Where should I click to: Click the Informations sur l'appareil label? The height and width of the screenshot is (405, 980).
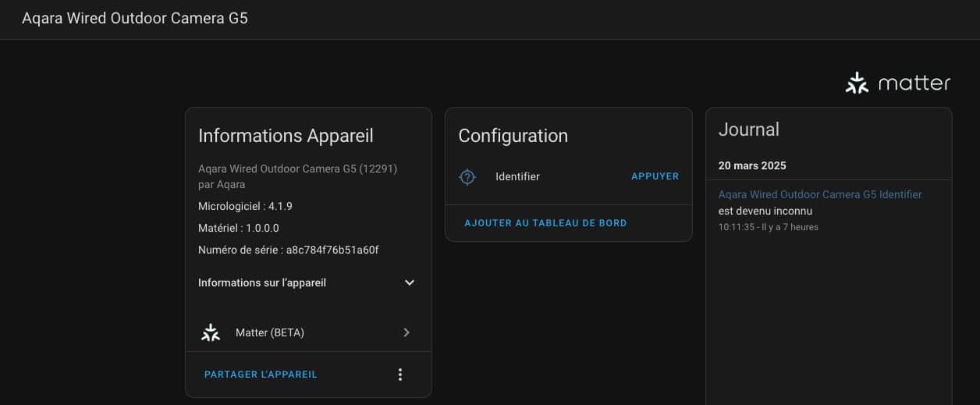coord(262,282)
